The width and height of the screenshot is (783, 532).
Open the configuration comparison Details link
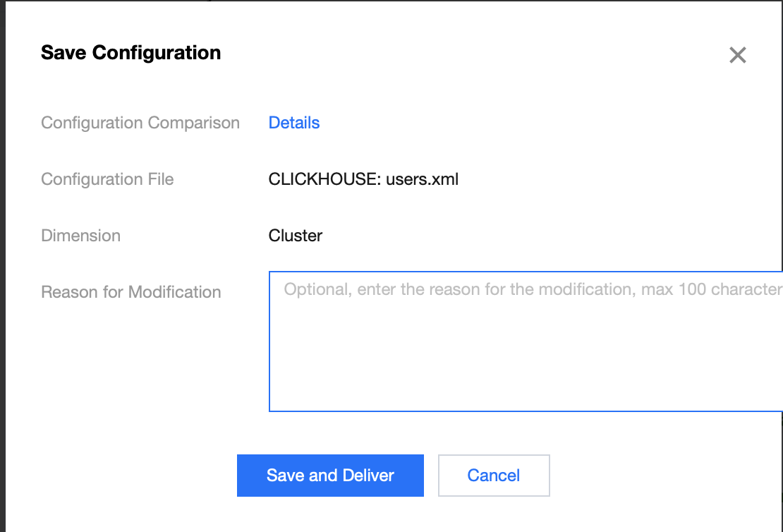pos(294,123)
